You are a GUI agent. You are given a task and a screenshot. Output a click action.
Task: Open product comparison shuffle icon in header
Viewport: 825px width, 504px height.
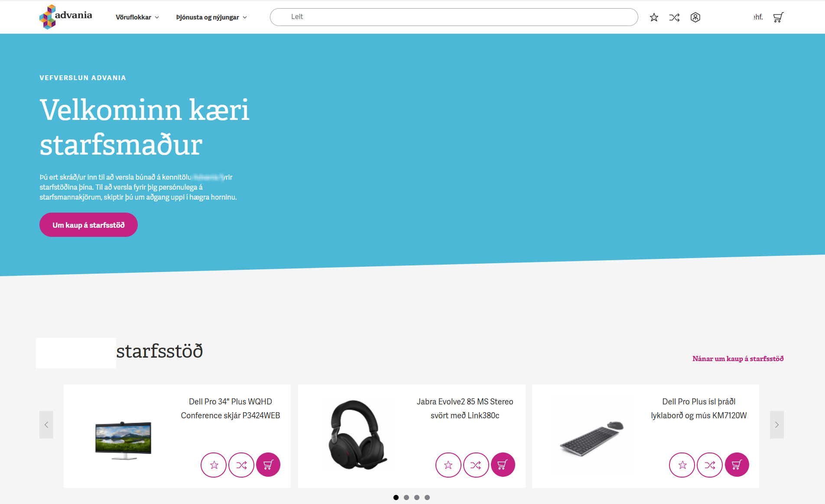click(x=674, y=17)
